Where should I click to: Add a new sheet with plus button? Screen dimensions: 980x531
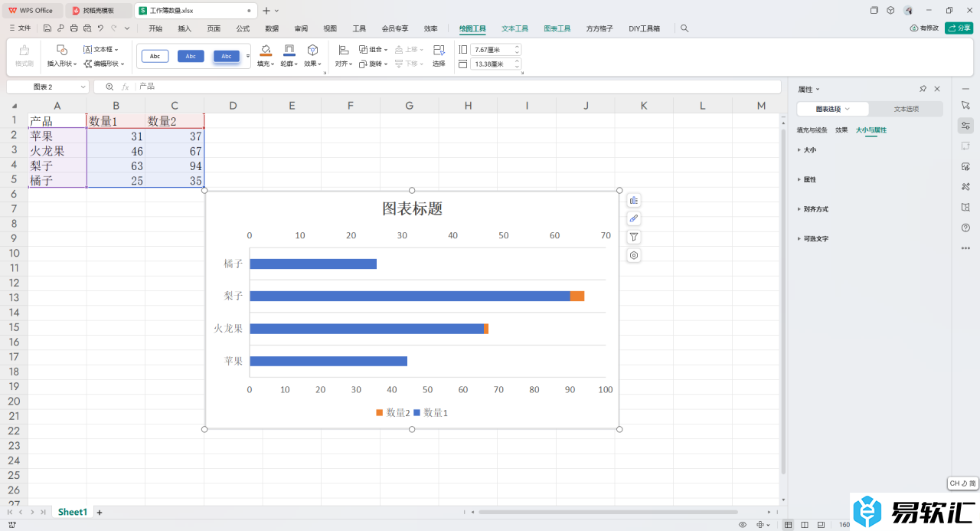point(100,512)
